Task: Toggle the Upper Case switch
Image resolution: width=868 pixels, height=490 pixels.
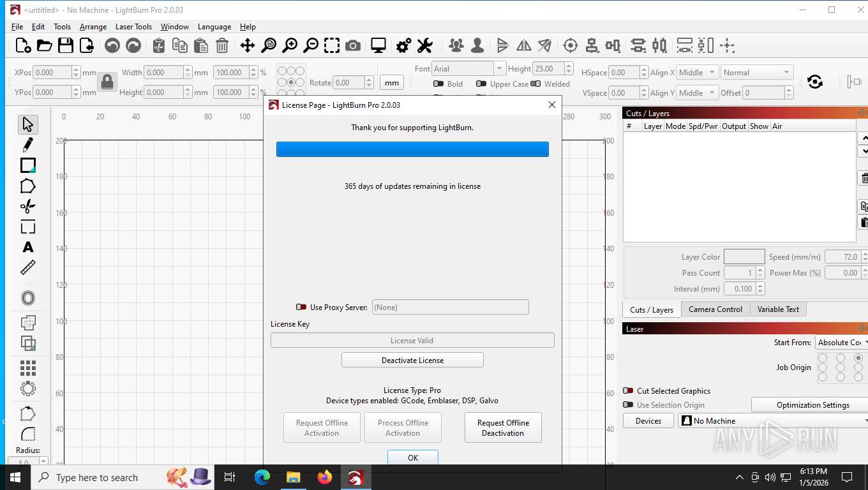Action: pos(481,84)
